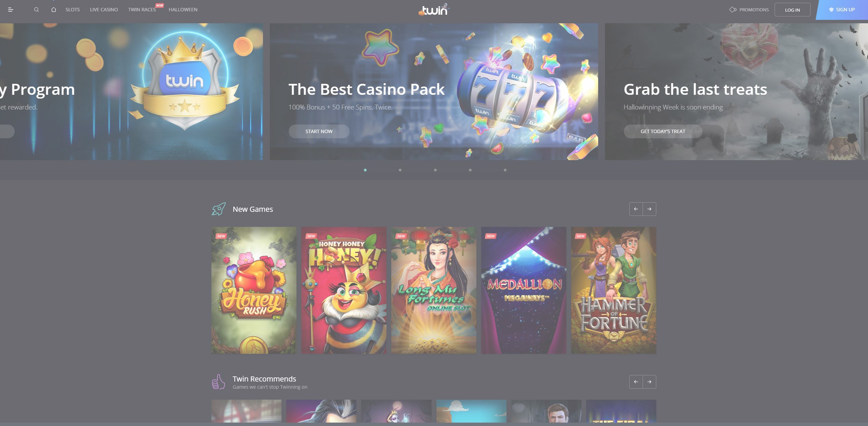Select the third carousel dot
The image size is (868, 426).
[x=435, y=170]
